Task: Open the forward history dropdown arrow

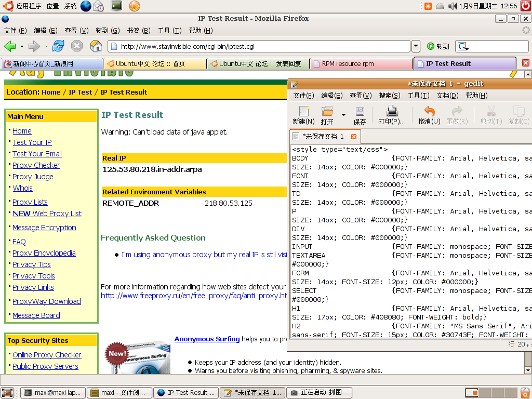Action: pyautogui.click(x=46, y=46)
